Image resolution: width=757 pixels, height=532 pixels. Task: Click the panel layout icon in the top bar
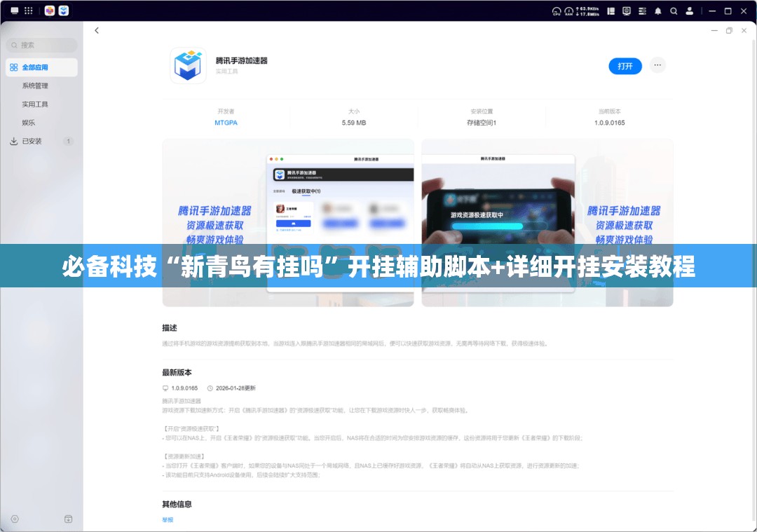(x=611, y=11)
